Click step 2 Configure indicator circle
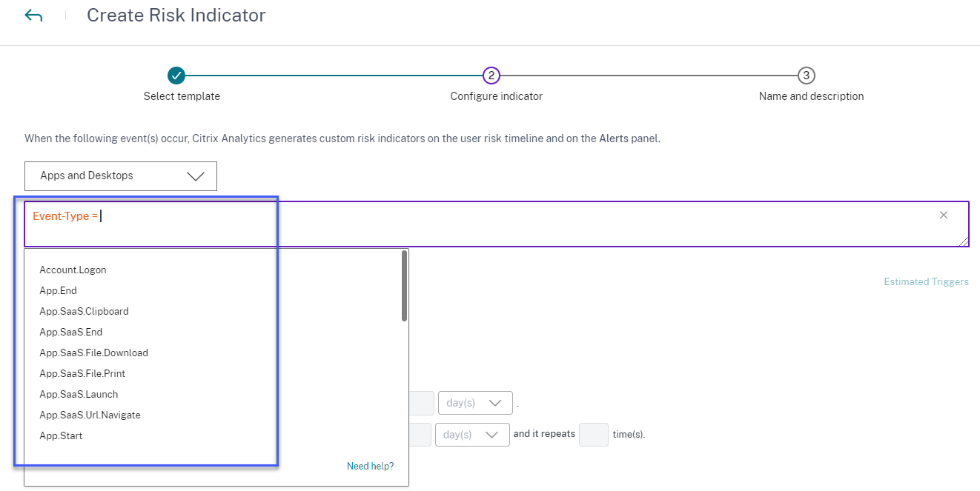Viewport: 980px width, 491px height. point(491,76)
